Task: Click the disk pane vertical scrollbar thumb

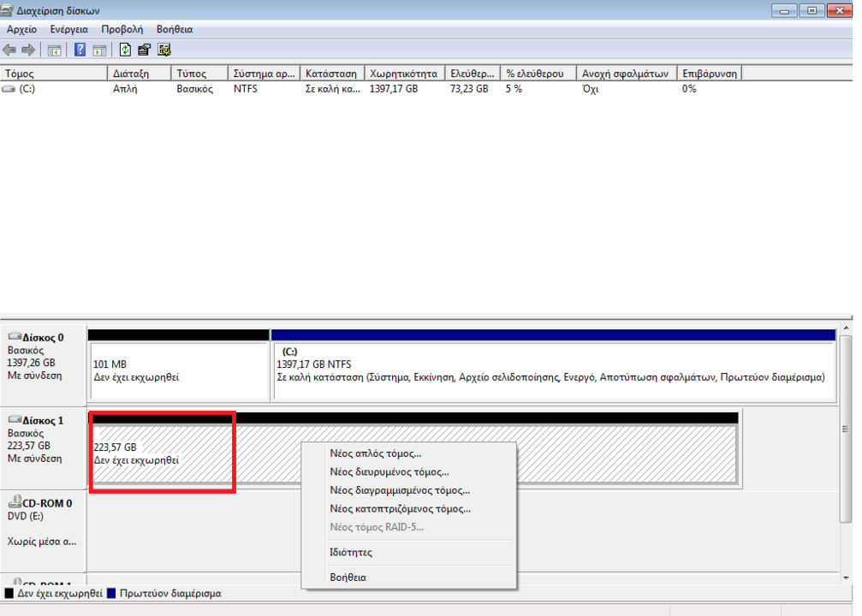Action: [846, 429]
